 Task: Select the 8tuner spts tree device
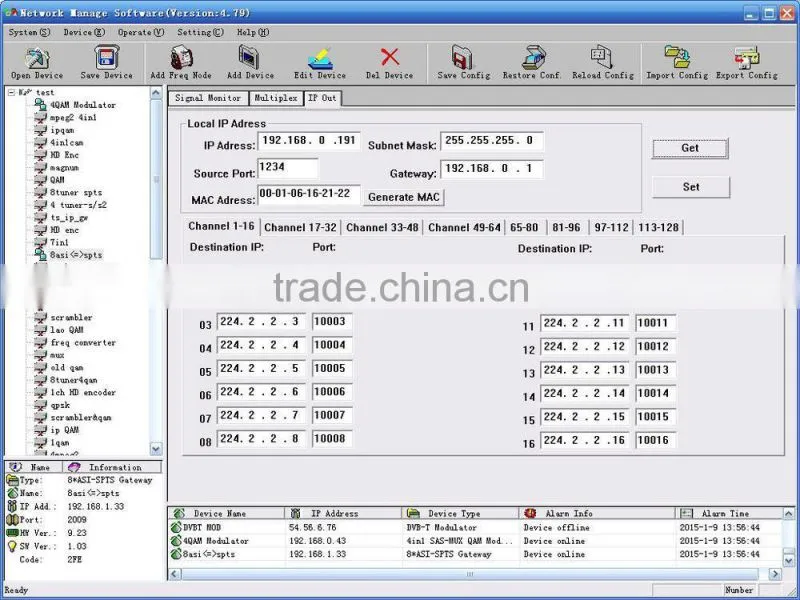pyautogui.click(x=76, y=192)
